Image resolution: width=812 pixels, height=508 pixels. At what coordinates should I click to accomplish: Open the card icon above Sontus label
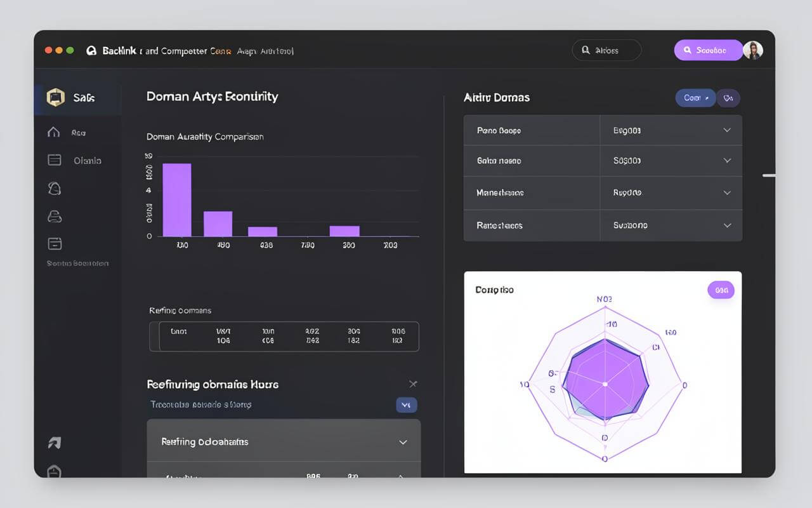(x=55, y=243)
